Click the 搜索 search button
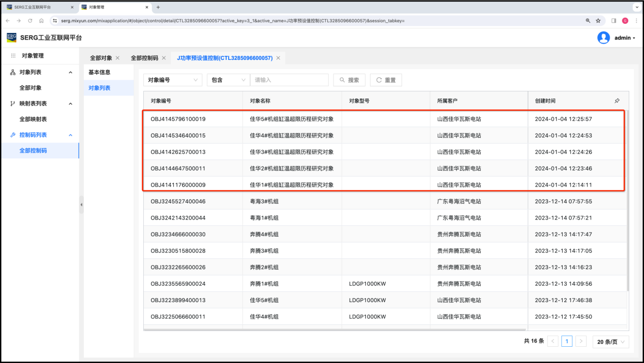 pos(349,80)
